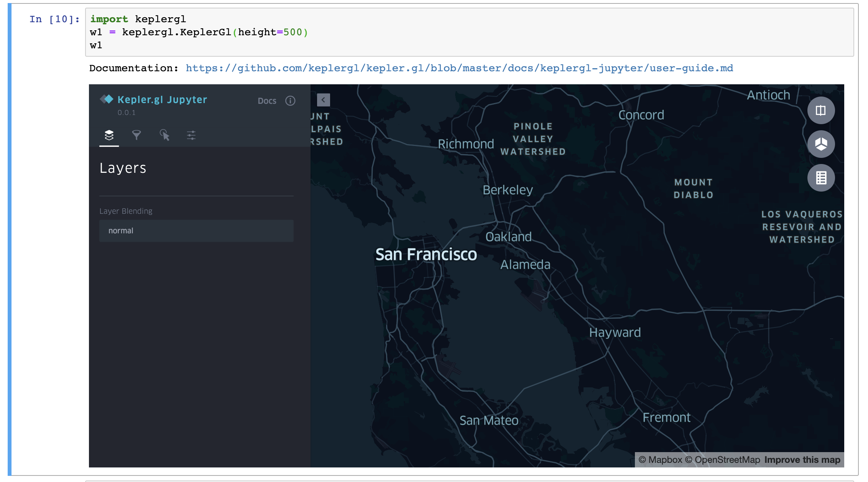Collapse the side panel with arrow
Screen dimensions: 868x482
pos(323,100)
